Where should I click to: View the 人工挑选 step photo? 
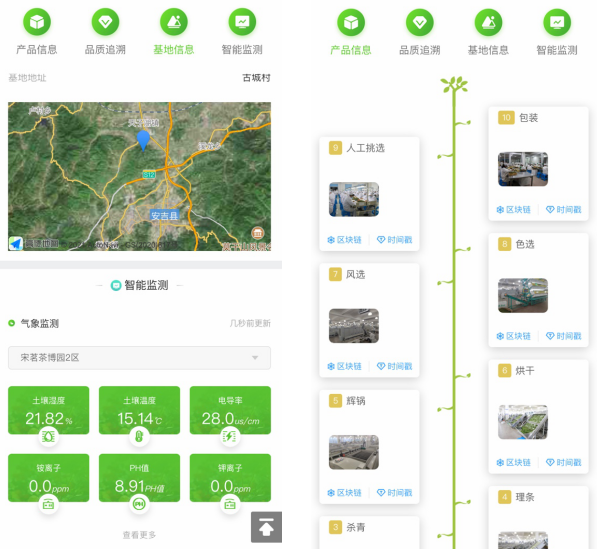pyautogui.click(x=354, y=199)
